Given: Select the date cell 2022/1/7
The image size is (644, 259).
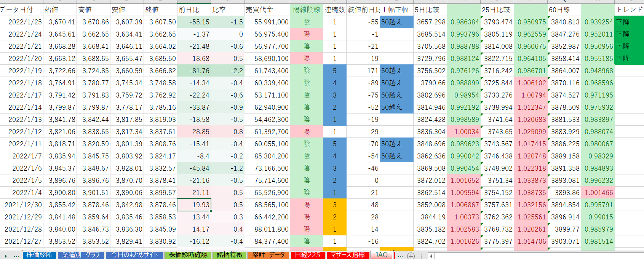Looking at the screenshot, I should tap(21, 156).
